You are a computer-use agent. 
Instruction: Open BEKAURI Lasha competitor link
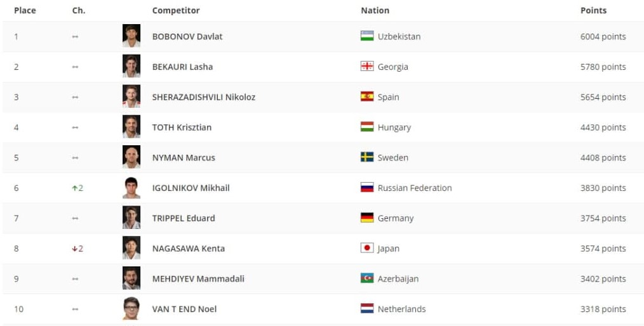(x=182, y=67)
